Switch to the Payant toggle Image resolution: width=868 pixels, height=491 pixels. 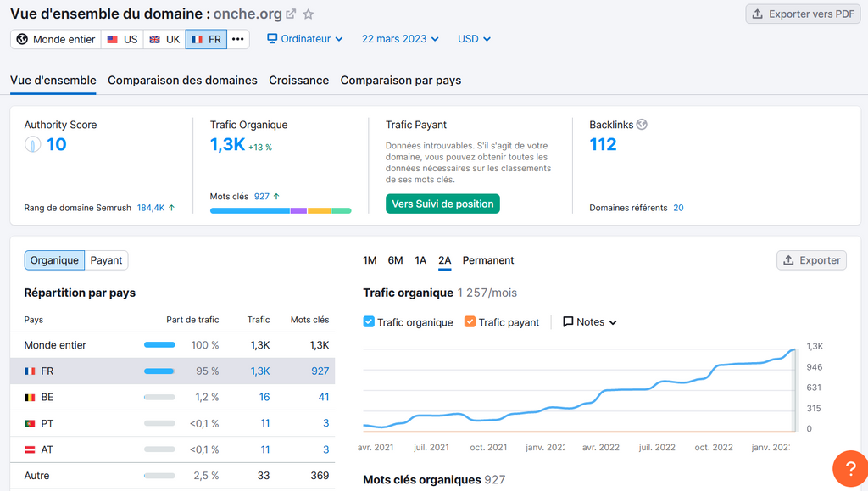coord(106,260)
